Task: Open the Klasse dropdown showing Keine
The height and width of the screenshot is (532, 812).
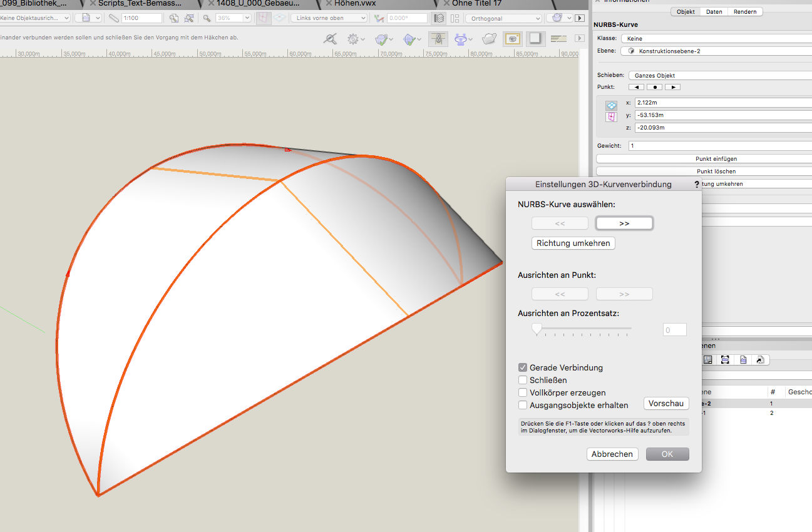Action: 716,39
